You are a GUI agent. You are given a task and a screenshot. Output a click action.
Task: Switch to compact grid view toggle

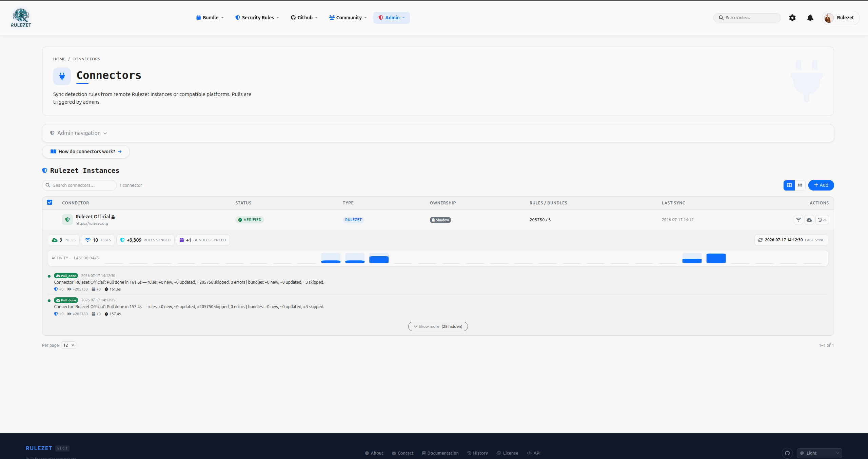pyautogui.click(x=800, y=185)
